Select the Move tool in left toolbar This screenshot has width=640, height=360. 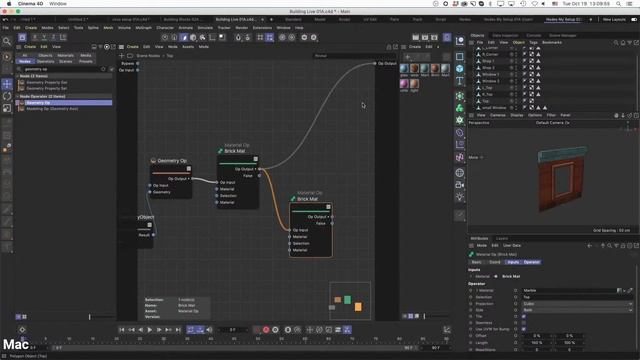pos(7,84)
